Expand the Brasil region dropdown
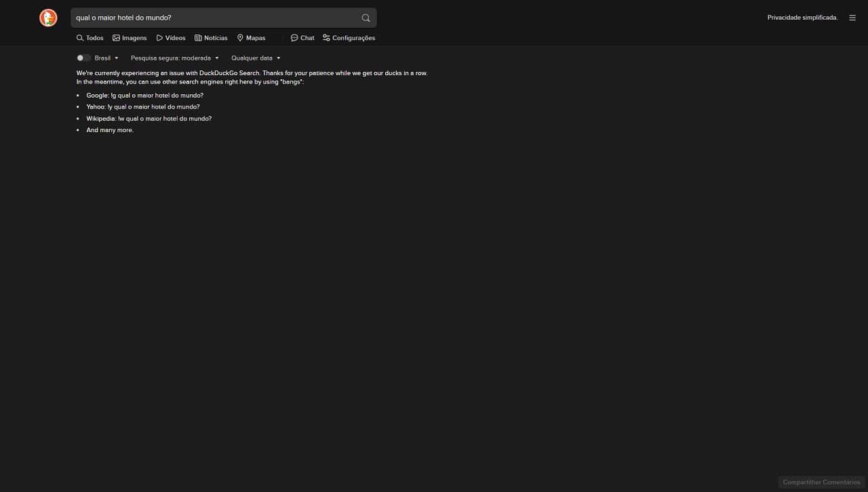This screenshot has height=492, width=868. (107, 58)
